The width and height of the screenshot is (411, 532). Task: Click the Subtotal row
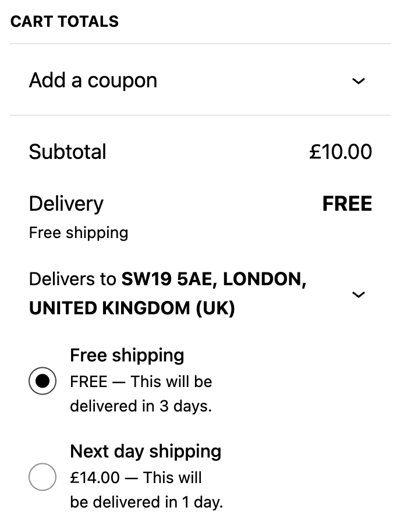point(67,151)
